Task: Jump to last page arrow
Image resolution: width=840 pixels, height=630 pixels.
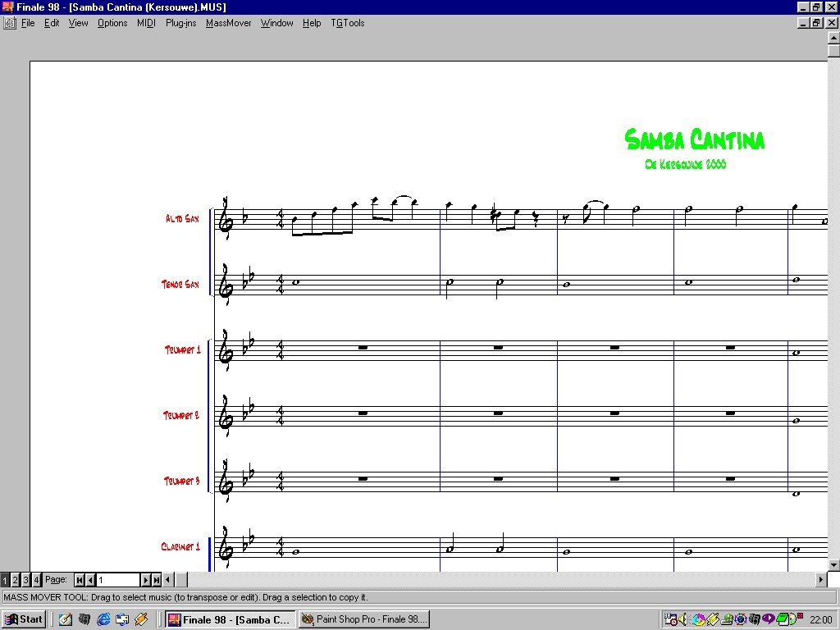Action: click(157, 580)
